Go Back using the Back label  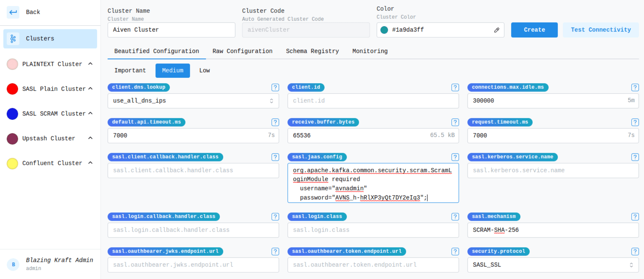coord(33,12)
